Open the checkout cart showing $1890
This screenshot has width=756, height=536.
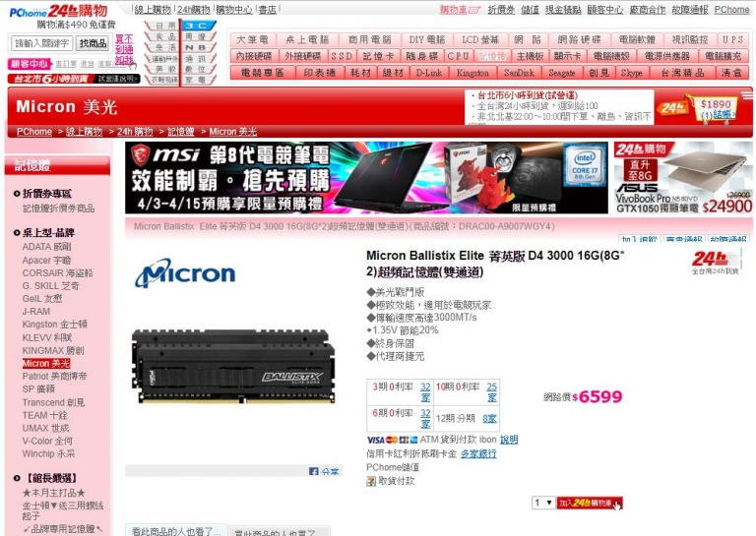coord(704,109)
